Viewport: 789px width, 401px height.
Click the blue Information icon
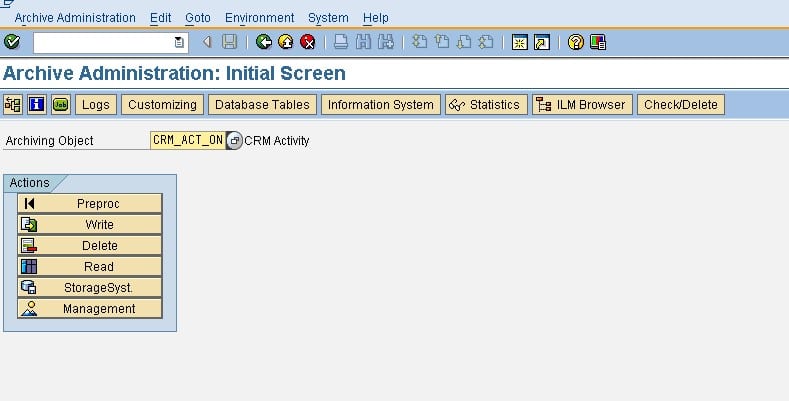(37, 104)
